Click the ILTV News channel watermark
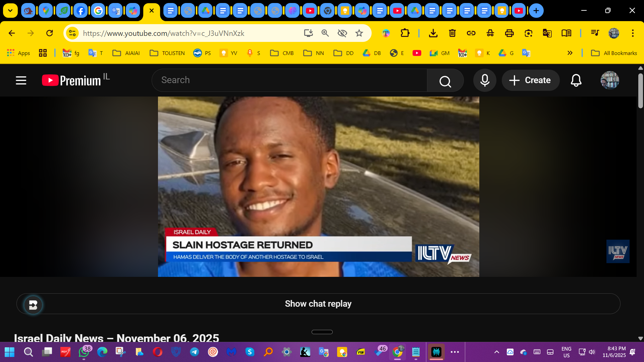This screenshot has width=644, height=362. pos(618,251)
